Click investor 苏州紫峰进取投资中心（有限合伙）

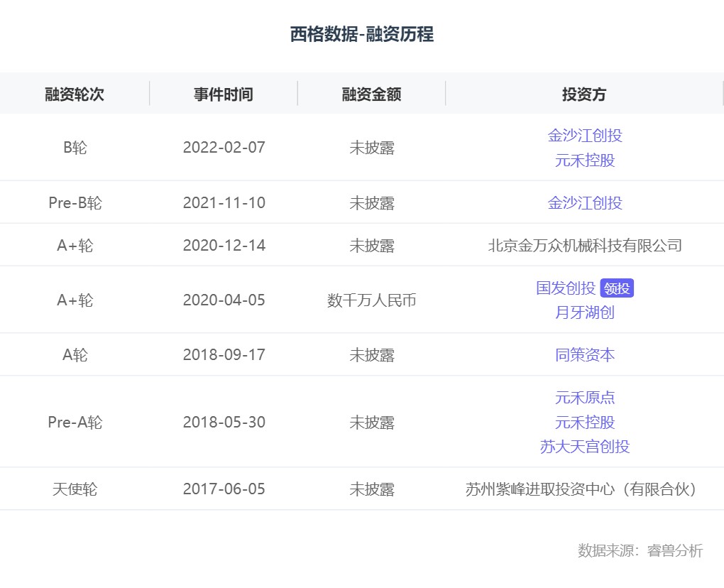pyautogui.click(x=582, y=489)
